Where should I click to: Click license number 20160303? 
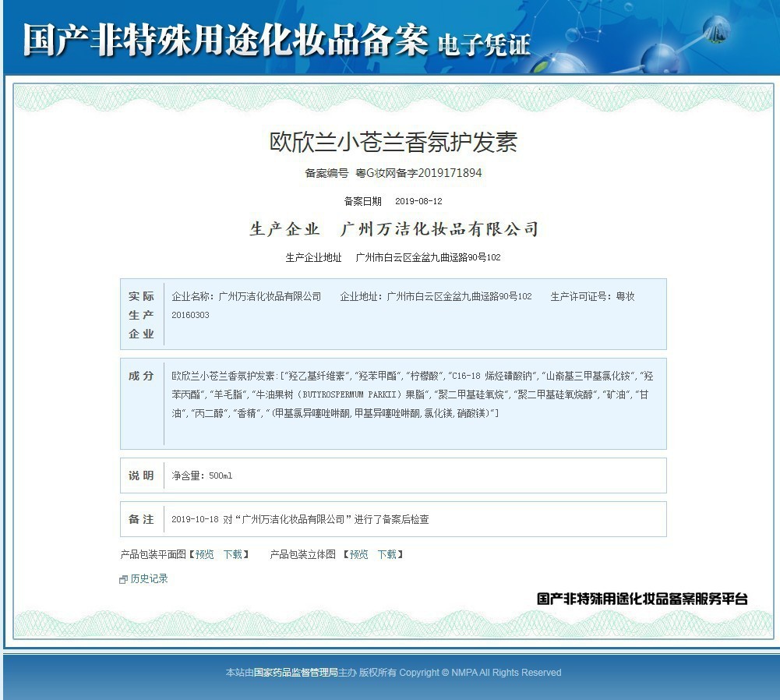(x=191, y=315)
